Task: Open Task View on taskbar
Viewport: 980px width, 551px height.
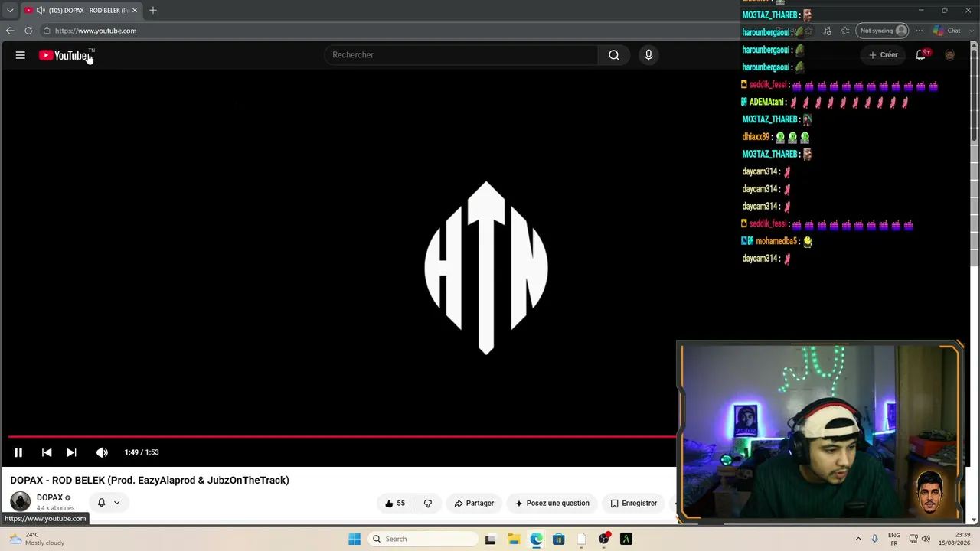Action: point(490,539)
